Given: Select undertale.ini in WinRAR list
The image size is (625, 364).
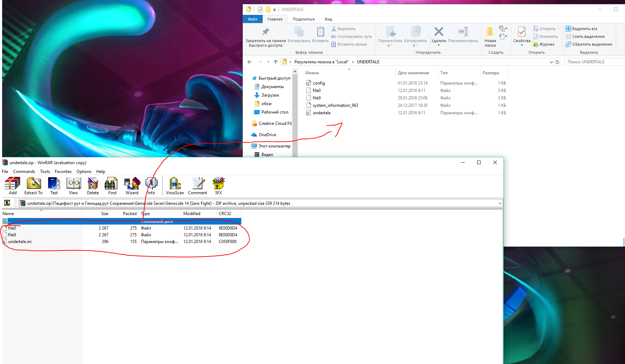Looking at the screenshot, I should tap(122, 242).
